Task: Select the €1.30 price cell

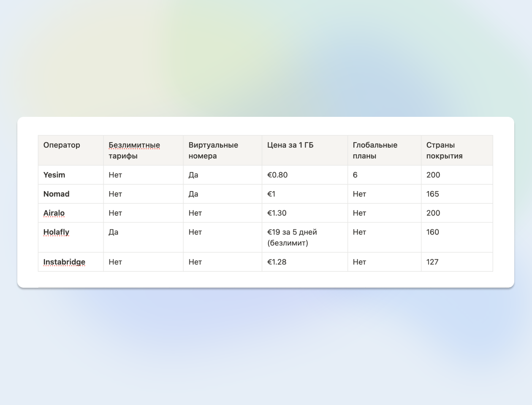Action: point(305,213)
